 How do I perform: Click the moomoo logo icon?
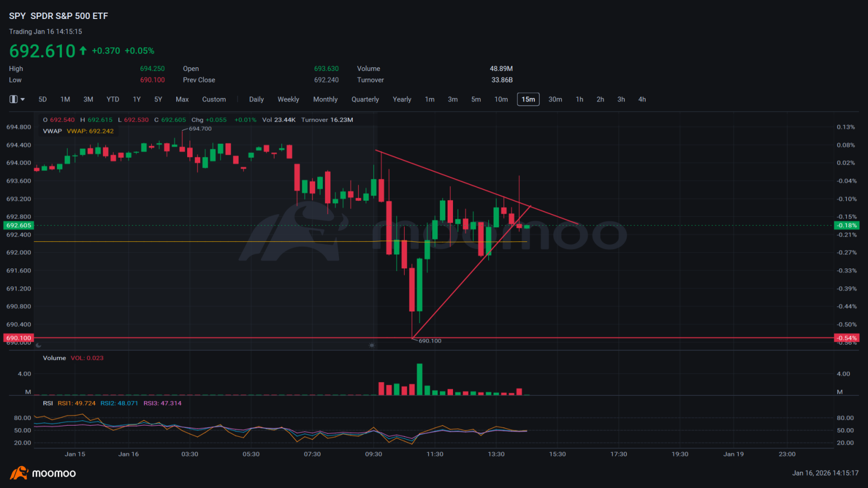pos(18,473)
